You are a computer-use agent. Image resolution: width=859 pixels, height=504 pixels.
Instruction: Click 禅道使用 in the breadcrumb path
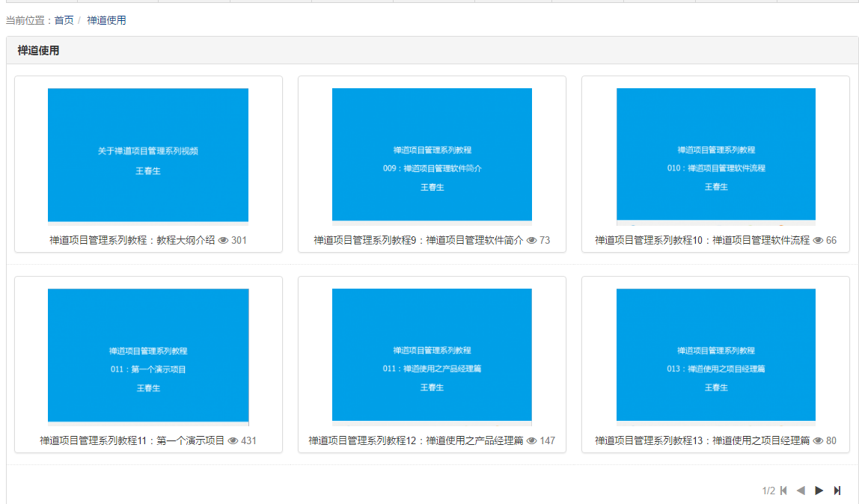coord(106,20)
